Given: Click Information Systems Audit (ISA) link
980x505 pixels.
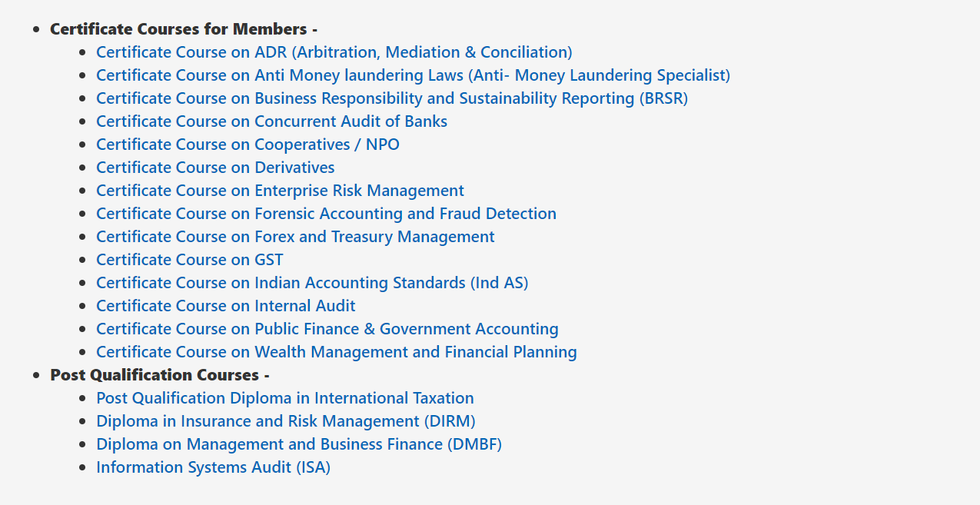Looking at the screenshot, I should coord(213,467).
